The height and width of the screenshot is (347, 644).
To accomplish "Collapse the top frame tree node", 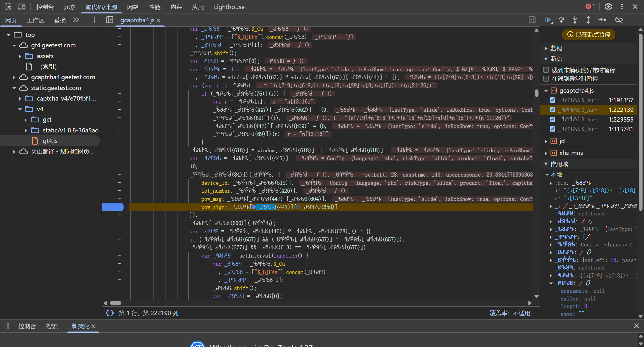I will pyautogui.click(x=8, y=35).
